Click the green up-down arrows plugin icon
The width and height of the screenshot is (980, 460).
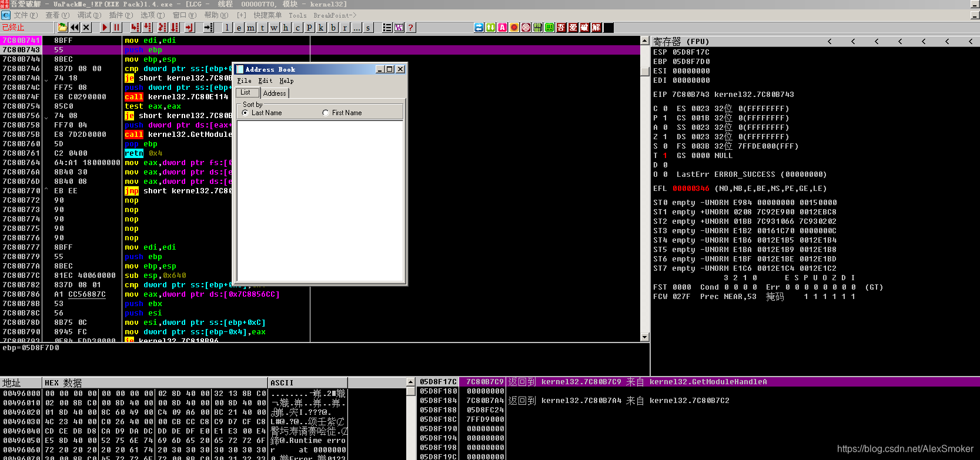click(490, 28)
